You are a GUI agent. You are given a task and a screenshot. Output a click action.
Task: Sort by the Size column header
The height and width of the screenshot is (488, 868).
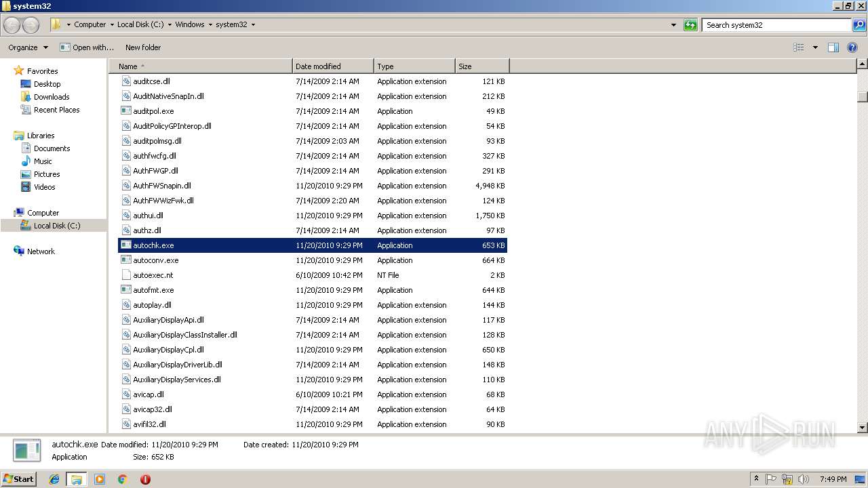[x=482, y=66]
